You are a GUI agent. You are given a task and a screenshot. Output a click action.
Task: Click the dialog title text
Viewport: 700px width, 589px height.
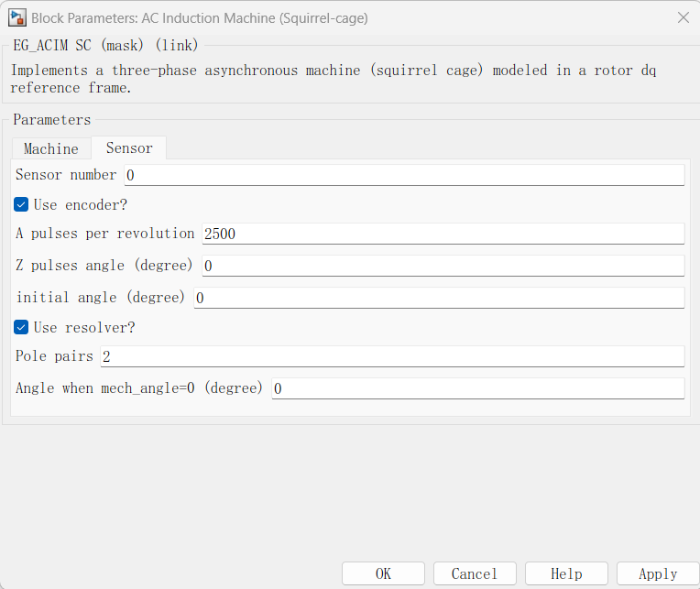(200, 18)
